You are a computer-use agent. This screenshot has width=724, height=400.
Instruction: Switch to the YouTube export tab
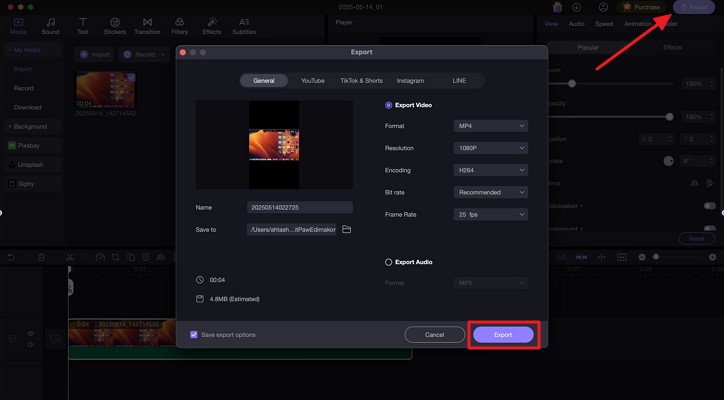point(313,80)
